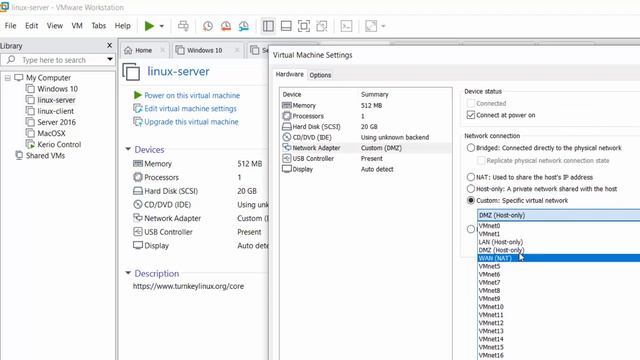
Task: Select Bridged network connection radio
Action: (x=471, y=148)
